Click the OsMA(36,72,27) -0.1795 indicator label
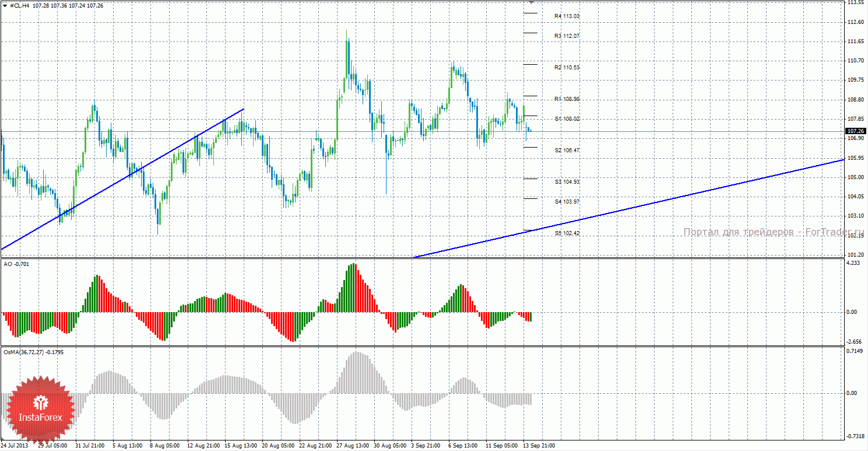868x451 pixels. pyautogui.click(x=33, y=352)
